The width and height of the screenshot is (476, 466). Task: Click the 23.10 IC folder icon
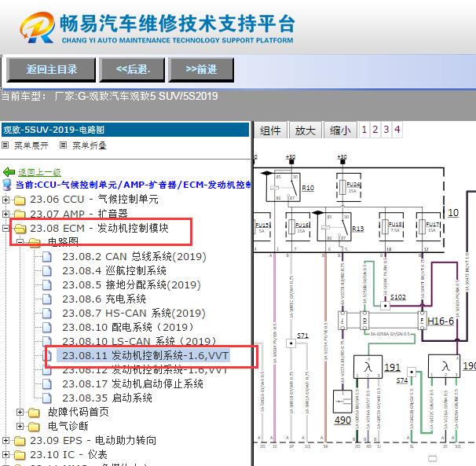[20, 455]
